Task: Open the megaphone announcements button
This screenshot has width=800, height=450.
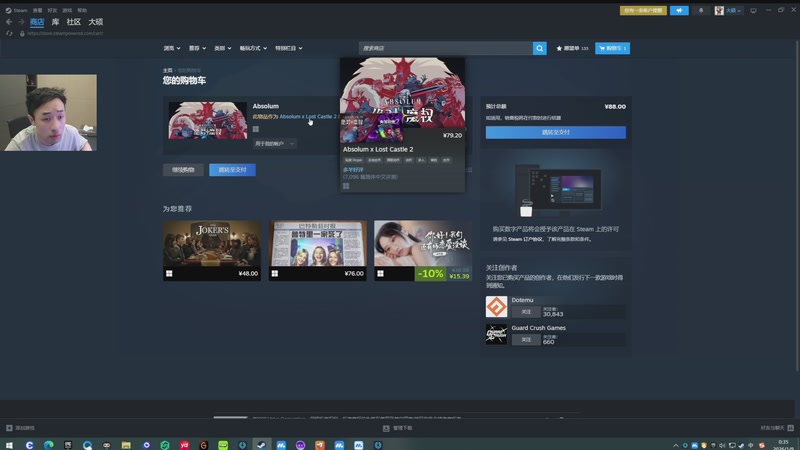Action: (679, 10)
